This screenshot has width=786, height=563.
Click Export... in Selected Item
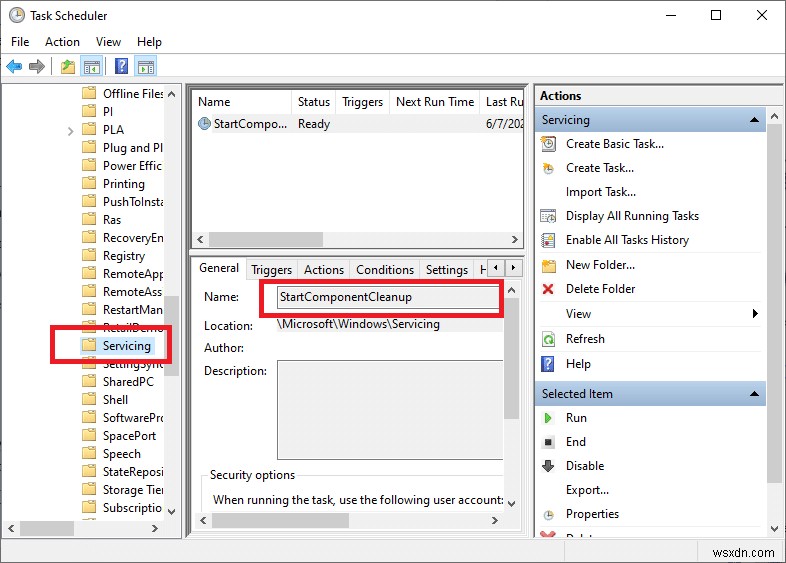(587, 490)
